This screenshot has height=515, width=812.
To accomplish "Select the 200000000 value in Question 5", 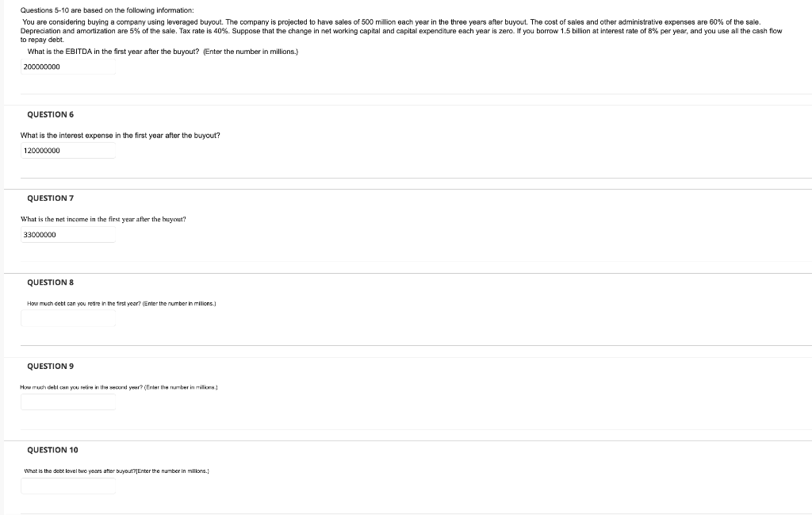I will click(40, 67).
